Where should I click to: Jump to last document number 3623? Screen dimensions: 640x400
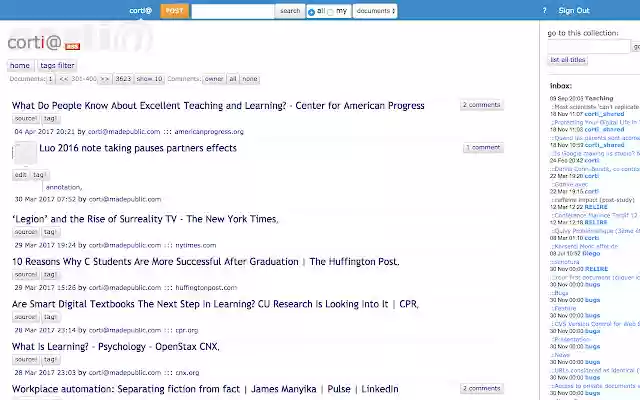[123, 79]
